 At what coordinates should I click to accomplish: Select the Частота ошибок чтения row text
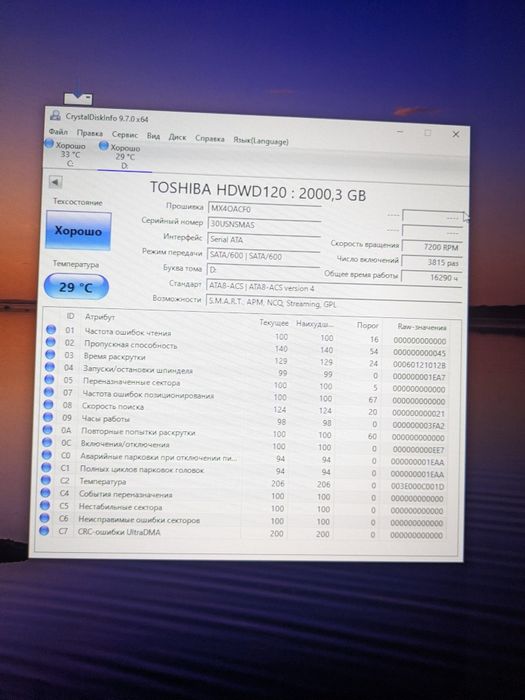click(x=128, y=332)
